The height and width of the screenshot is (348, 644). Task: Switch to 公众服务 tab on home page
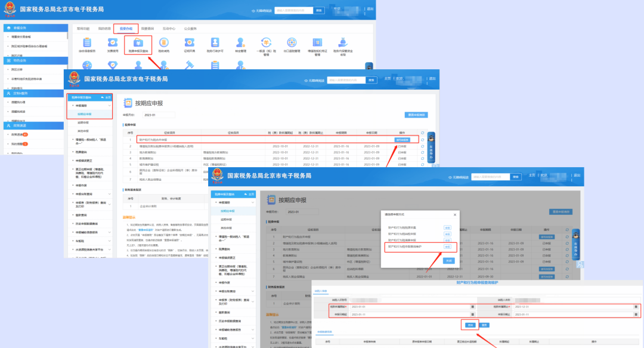pyautogui.click(x=190, y=29)
